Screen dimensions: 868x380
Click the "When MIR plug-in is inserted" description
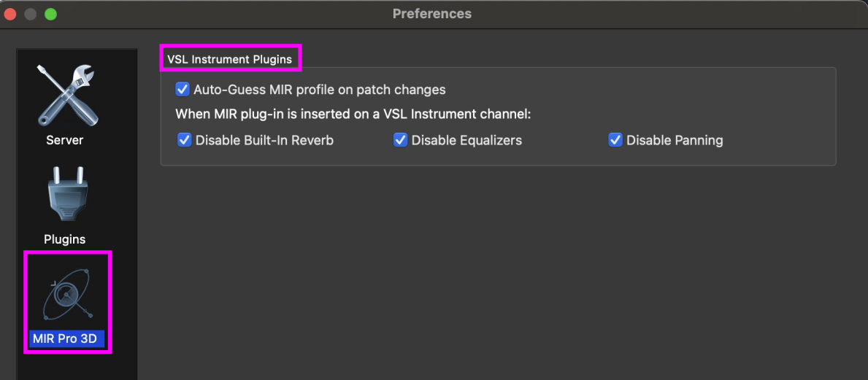click(353, 115)
